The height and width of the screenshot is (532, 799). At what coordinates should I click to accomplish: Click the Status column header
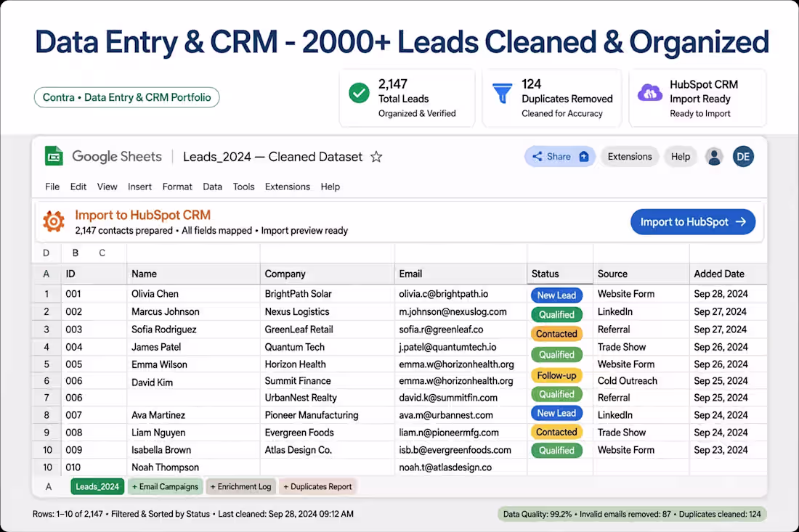tap(560, 274)
